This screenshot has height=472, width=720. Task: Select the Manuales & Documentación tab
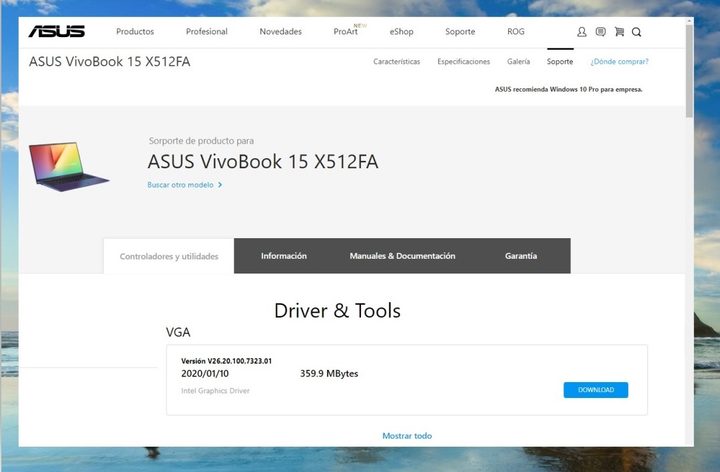tap(402, 256)
